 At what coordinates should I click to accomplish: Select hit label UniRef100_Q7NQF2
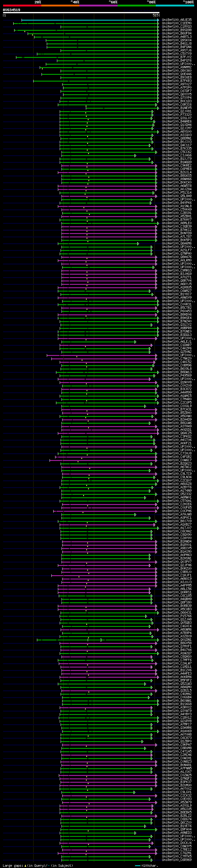(x=177, y=778)
